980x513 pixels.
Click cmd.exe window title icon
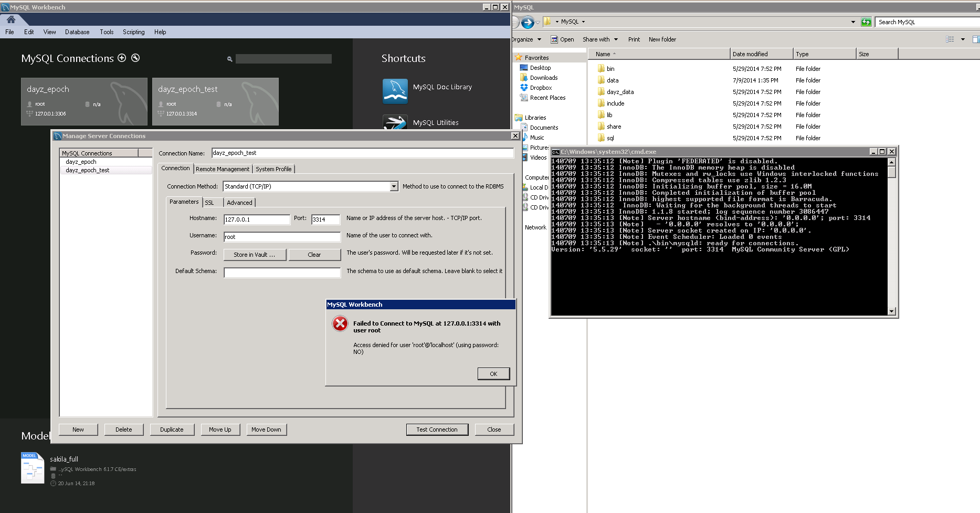pos(555,152)
